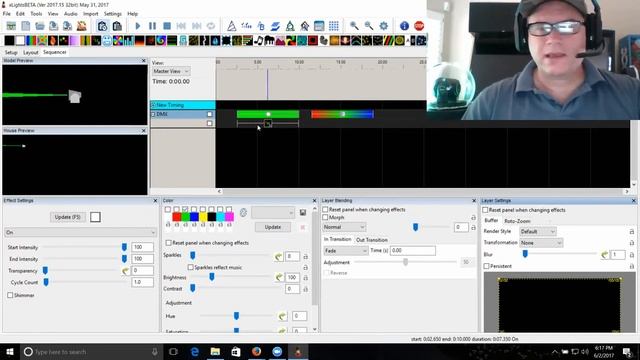Screen dimensions: 640x360
Task: Toggle Reset panel checkbox in the Color panel
Action: 168,243
